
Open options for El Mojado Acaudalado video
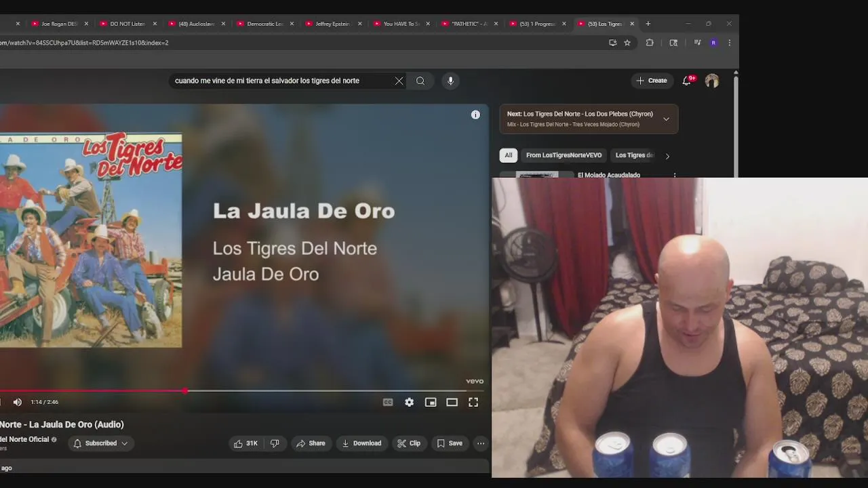[x=674, y=175]
